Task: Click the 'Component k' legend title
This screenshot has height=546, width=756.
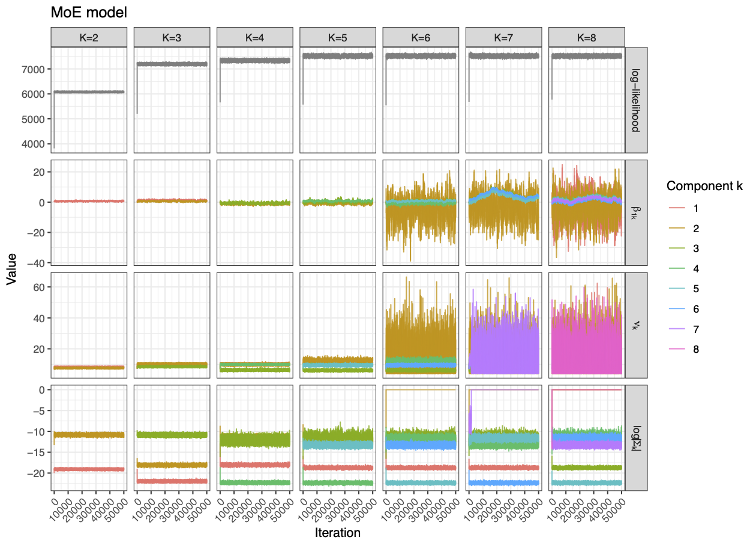Action: pyautogui.click(x=704, y=187)
